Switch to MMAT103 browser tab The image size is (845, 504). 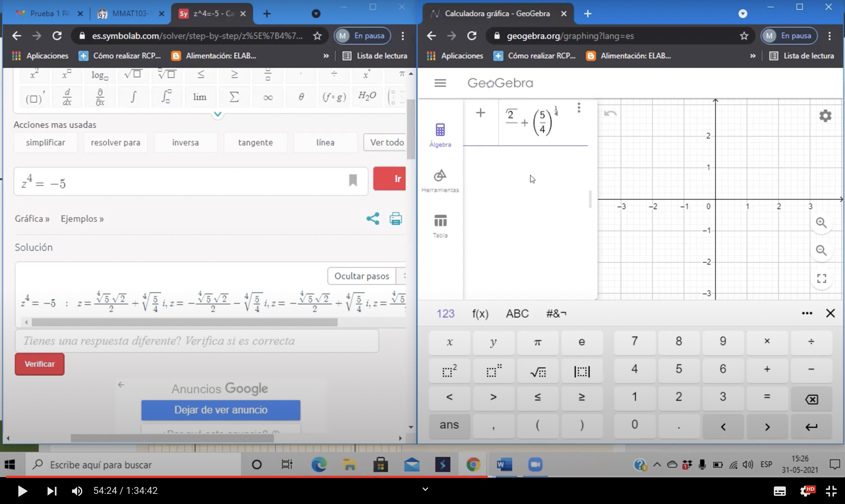[130, 13]
